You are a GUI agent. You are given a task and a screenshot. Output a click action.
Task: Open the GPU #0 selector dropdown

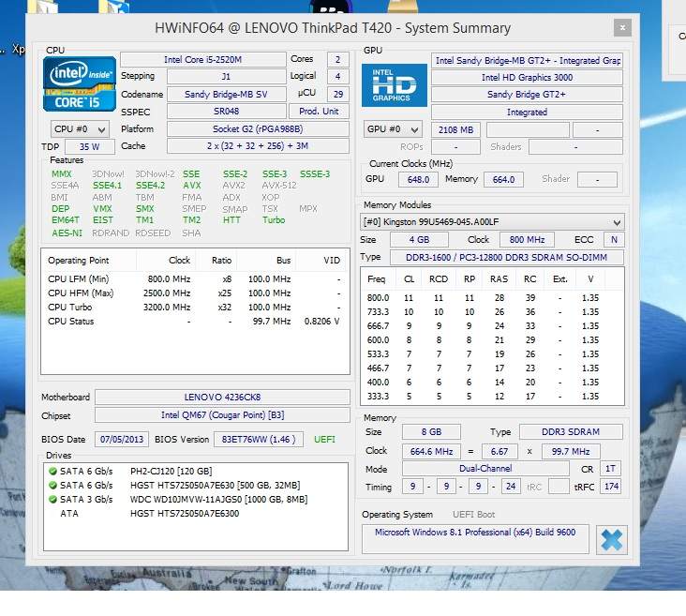point(393,129)
